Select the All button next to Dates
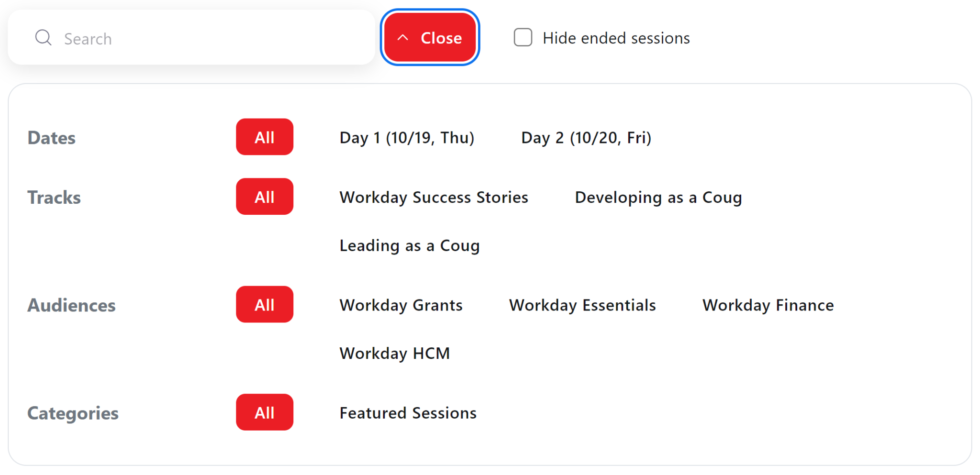The width and height of the screenshot is (980, 475). [264, 137]
